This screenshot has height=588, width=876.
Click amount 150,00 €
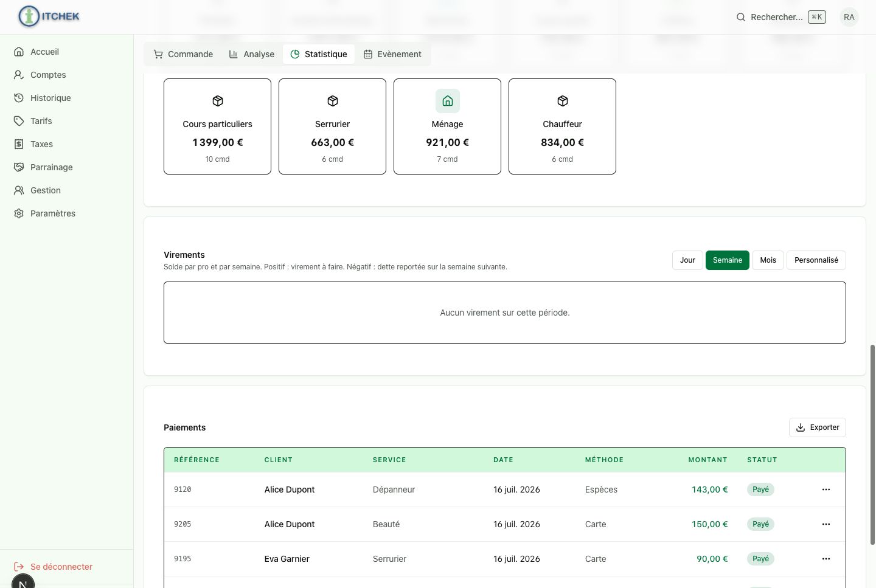709,524
